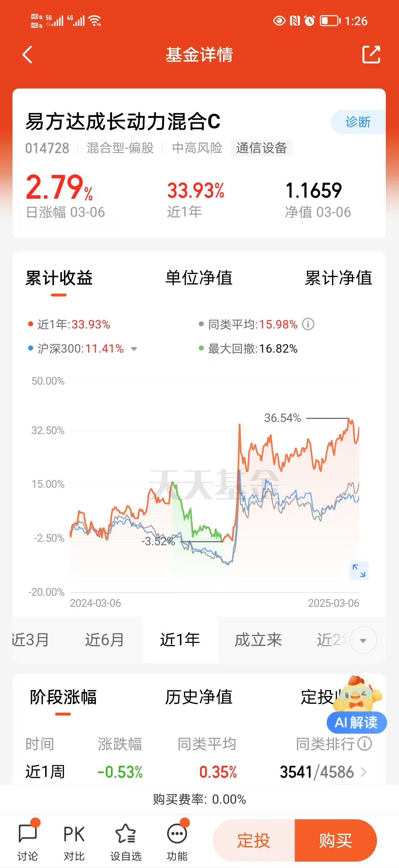Tap the orange 购买 buy button
This screenshot has height=868, width=399.
[336, 841]
